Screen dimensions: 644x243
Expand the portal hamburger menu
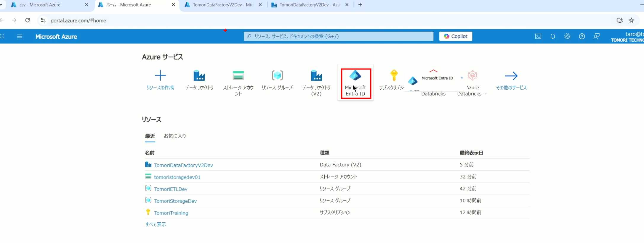pyautogui.click(x=20, y=36)
